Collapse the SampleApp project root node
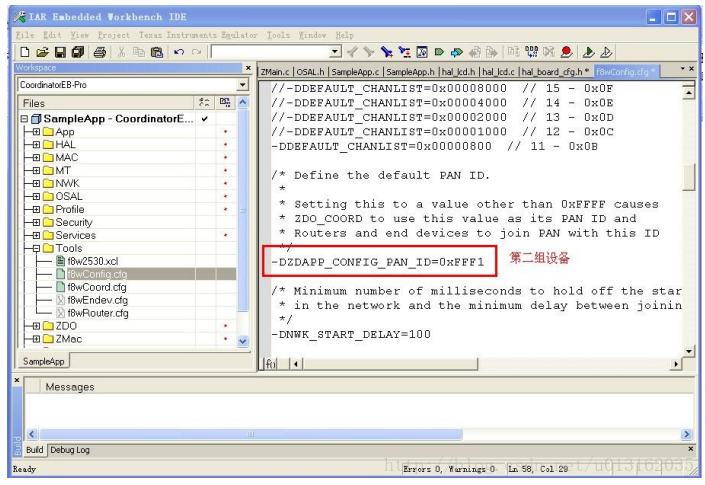 [24, 119]
